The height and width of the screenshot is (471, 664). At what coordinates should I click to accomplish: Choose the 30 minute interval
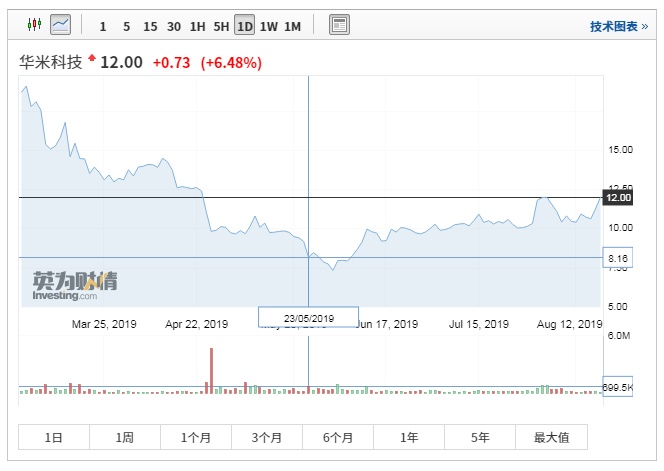coord(174,26)
